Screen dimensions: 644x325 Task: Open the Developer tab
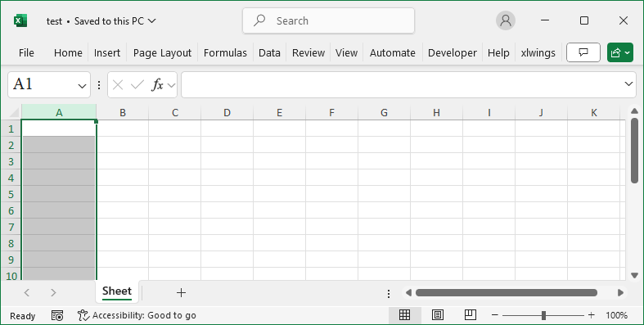point(453,53)
